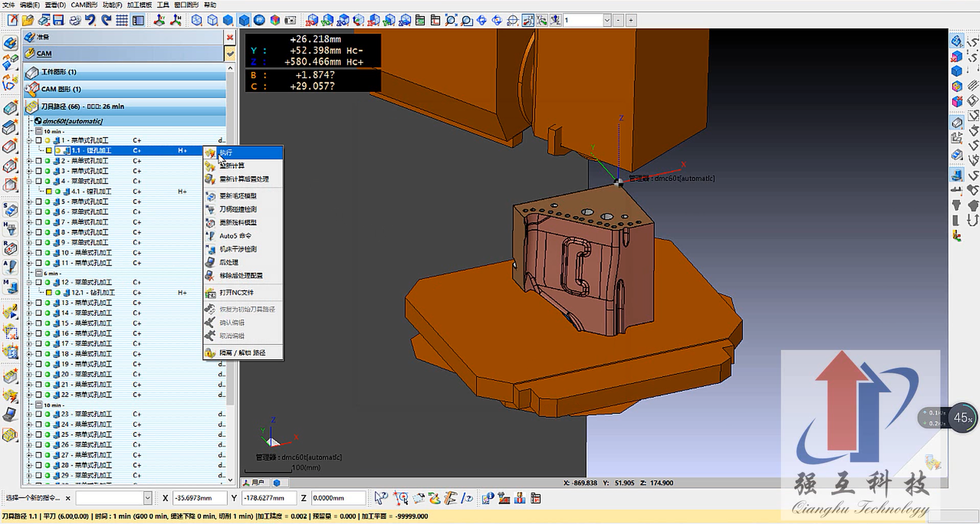Click the Z coordinate input field

click(338, 498)
